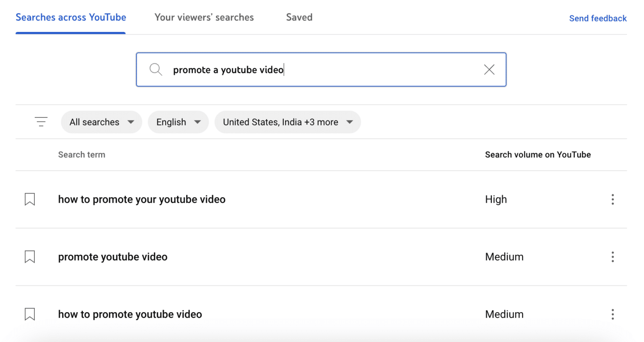Open more options for High volume row

click(x=613, y=199)
